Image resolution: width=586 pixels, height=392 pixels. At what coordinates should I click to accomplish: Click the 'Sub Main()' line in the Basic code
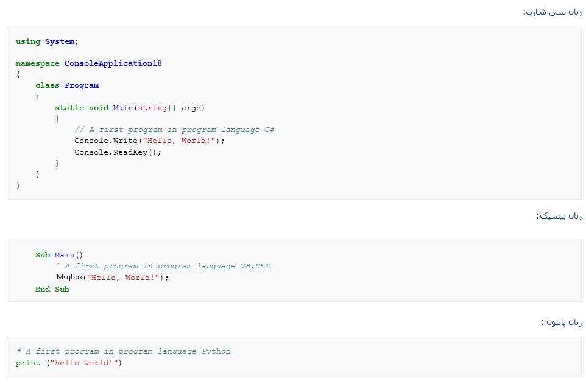[59, 255]
